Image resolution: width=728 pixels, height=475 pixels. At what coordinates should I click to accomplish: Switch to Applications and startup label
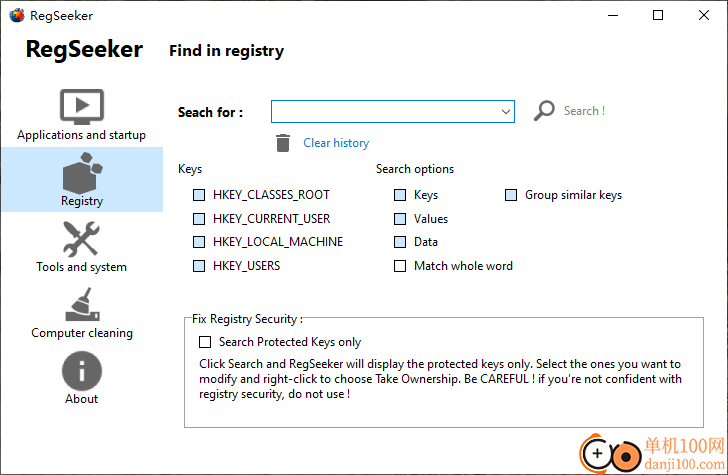[81, 135]
